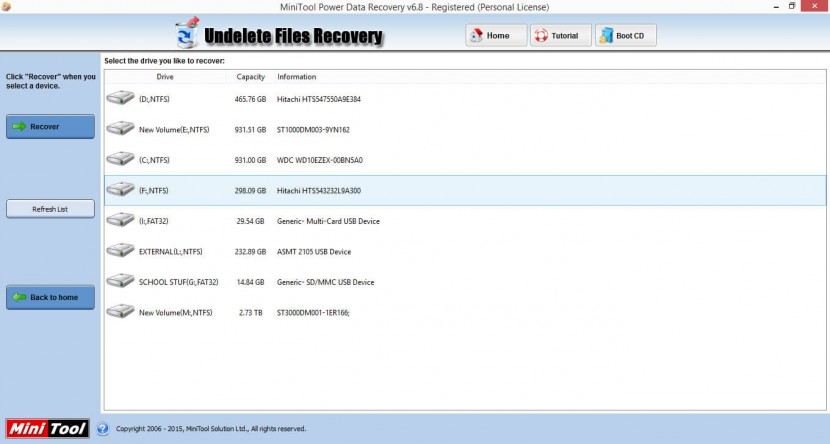Click Hitachi HTS547550A9E384 info text
Viewport: 830px width, 444px height.
(319, 99)
